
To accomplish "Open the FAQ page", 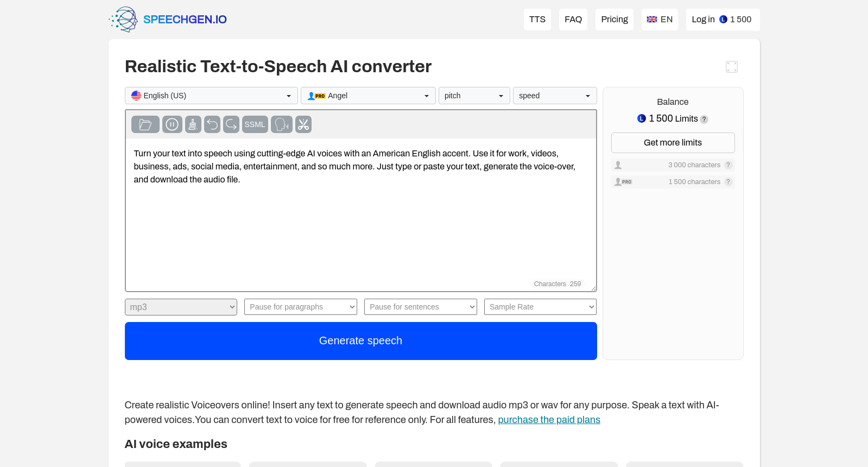I will pyautogui.click(x=573, y=20).
